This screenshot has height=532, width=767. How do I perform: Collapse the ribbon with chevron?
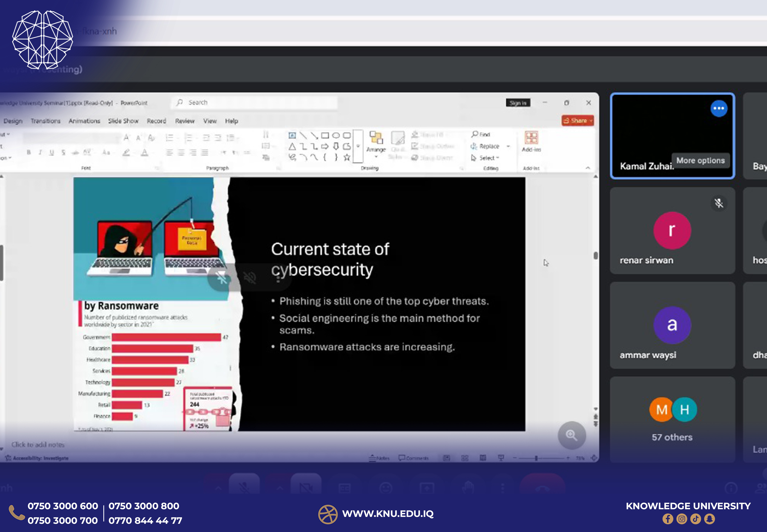588,168
